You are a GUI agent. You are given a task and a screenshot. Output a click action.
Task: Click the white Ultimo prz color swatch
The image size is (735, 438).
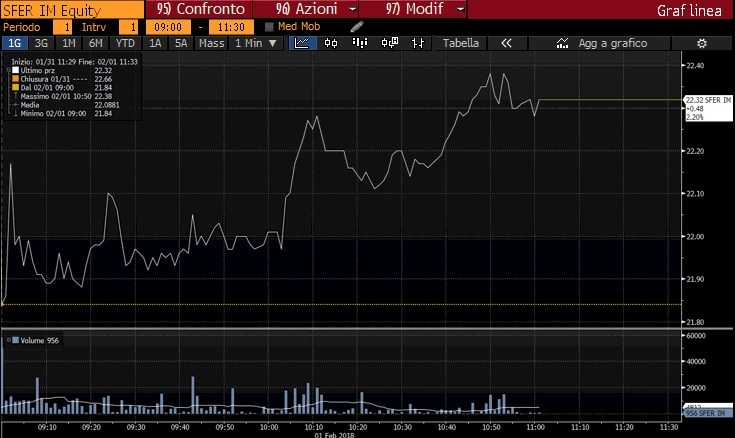pyautogui.click(x=15, y=70)
